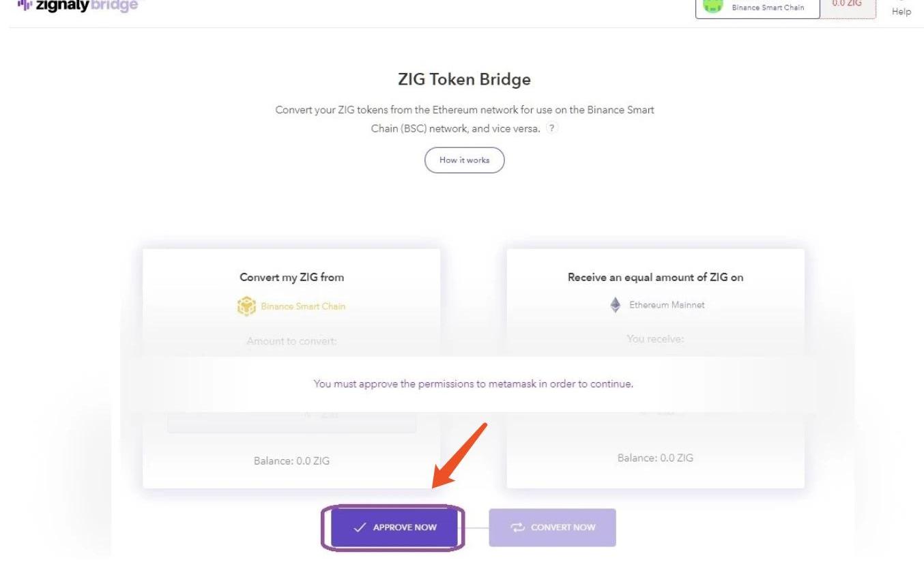Click the Ethereum diamond icon
Viewport: 924px width, 569px height.
(x=616, y=304)
